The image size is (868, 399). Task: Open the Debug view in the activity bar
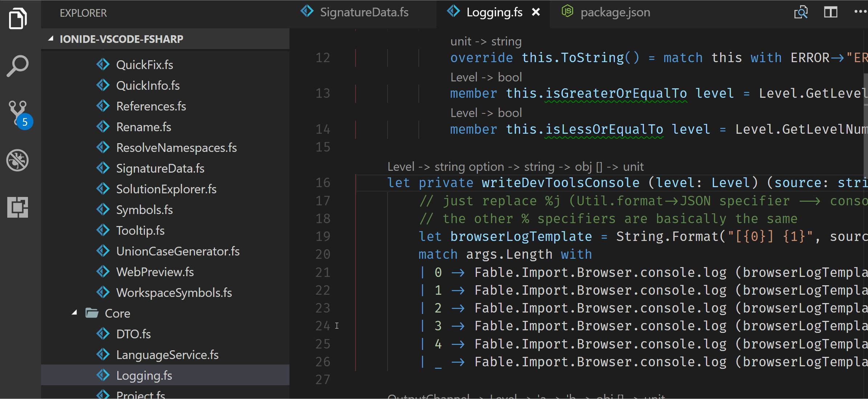click(17, 160)
